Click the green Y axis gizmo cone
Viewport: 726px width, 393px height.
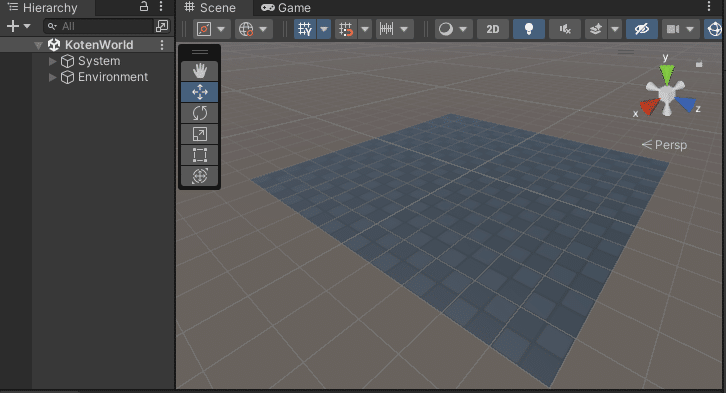coord(667,74)
